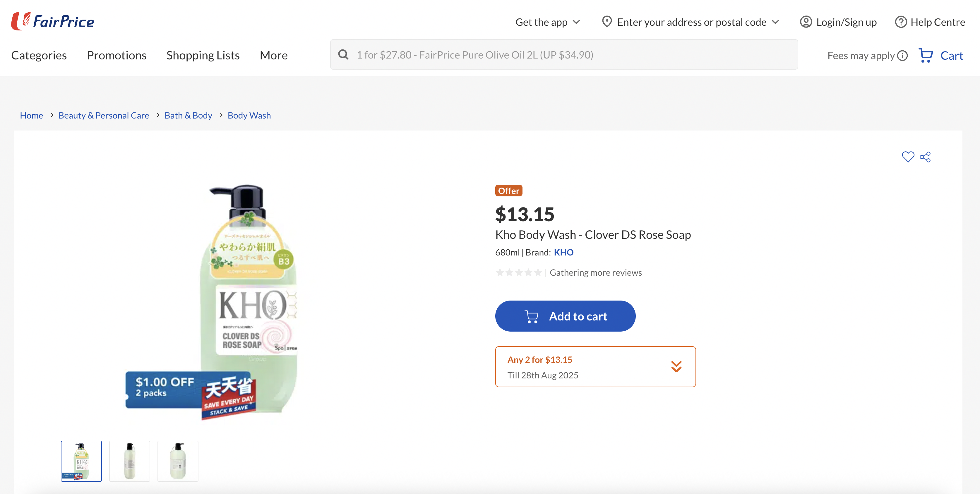Open Help Centre question mark icon
The image size is (980, 494).
(900, 22)
